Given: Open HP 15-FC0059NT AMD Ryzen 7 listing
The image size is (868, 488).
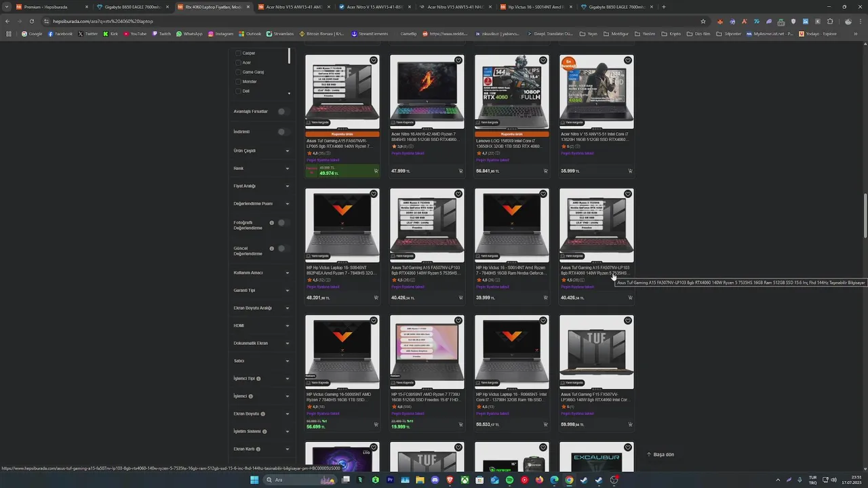Looking at the screenshot, I should 426,397.
